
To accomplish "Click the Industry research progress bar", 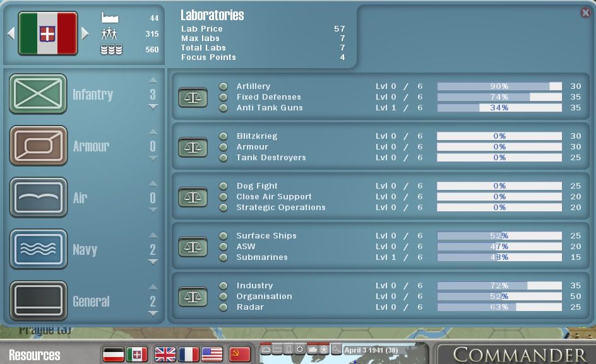I will 499,286.
